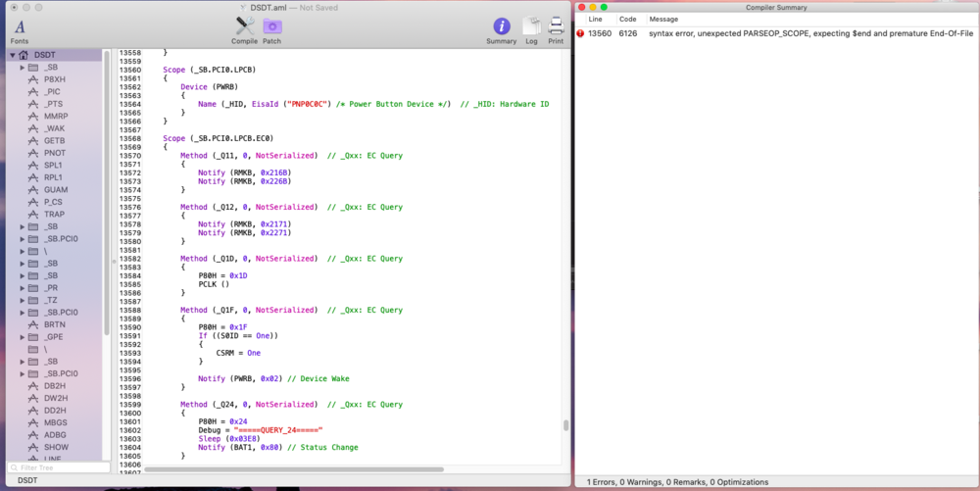Viewport: 980px width, 491px height.
Task: Click the Filter Tree search field
Action: [59, 467]
